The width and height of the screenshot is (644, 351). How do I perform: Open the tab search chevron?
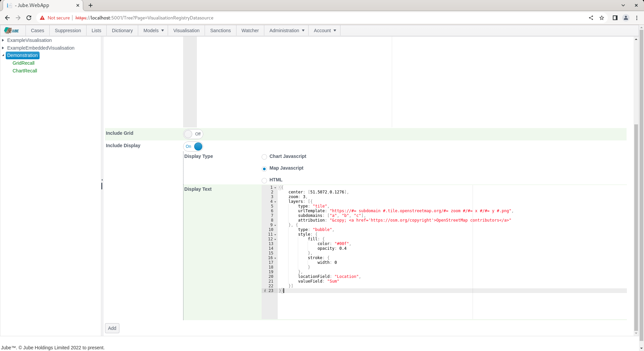(623, 5)
